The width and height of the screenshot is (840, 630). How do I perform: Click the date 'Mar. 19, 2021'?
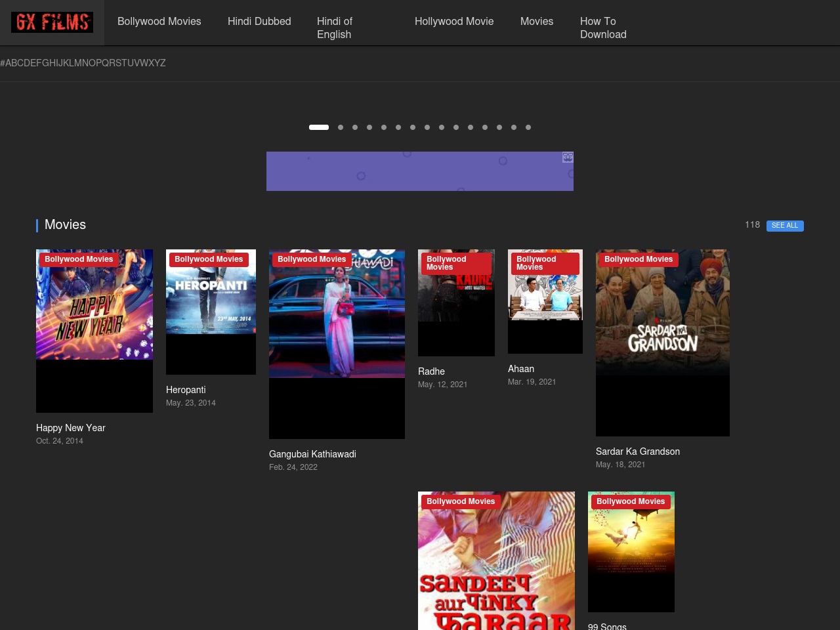click(532, 382)
